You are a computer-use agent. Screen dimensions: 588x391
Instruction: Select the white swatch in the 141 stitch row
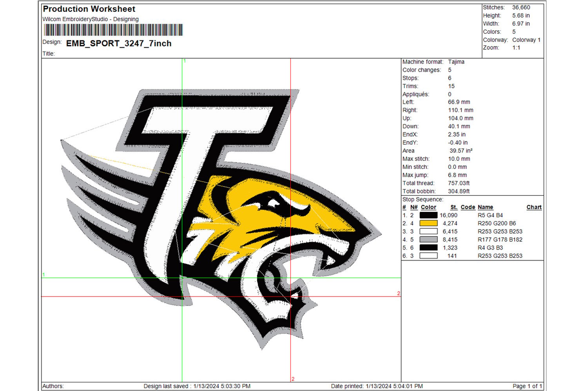coord(428,256)
